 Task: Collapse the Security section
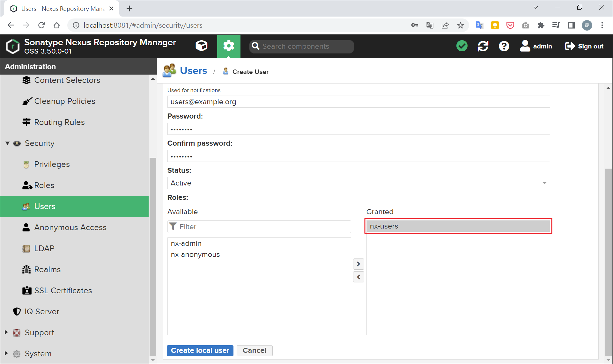click(x=7, y=143)
